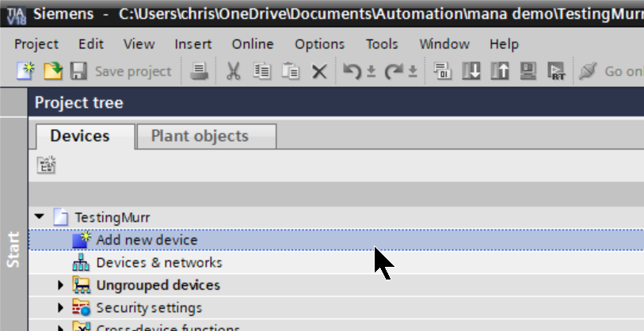Open the Tools menu
Viewport: 644px width, 331px height.
pyautogui.click(x=382, y=44)
